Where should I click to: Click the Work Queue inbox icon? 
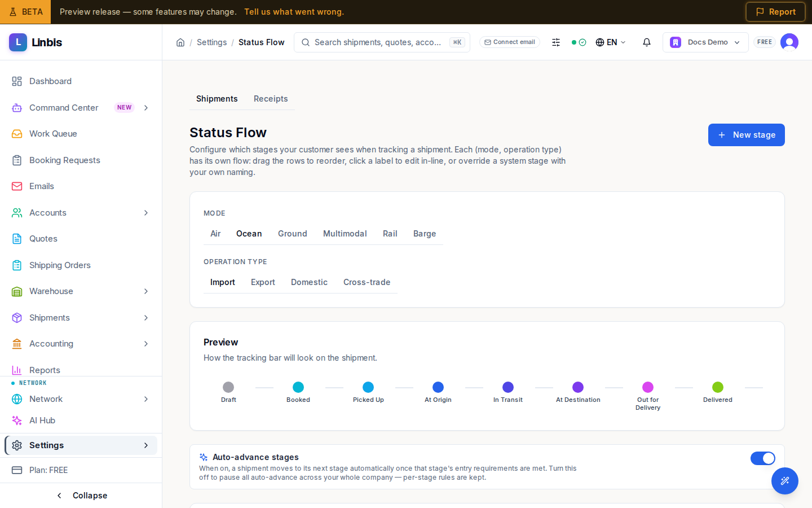pyautogui.click(x=17, y=134)
